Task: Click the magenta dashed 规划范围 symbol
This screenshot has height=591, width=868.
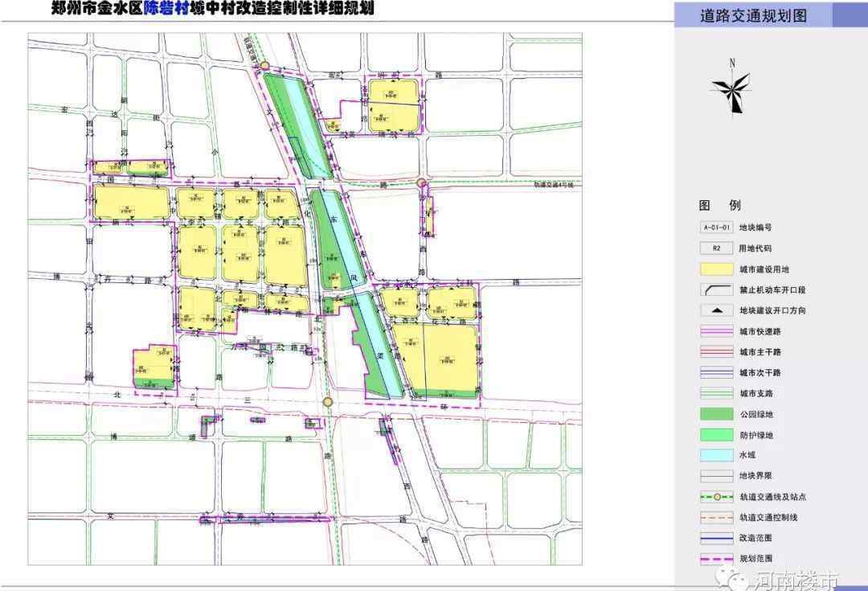Action: tap(717, 559)
